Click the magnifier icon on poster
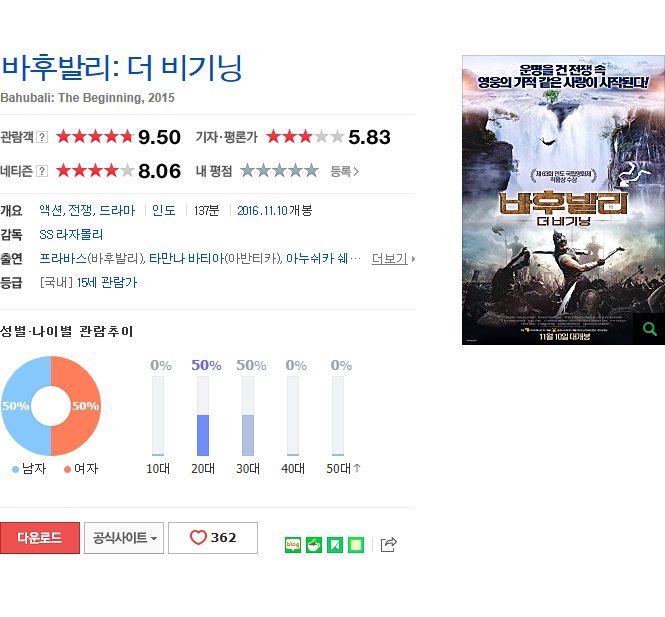665x617 pixels. click(649, 329)
